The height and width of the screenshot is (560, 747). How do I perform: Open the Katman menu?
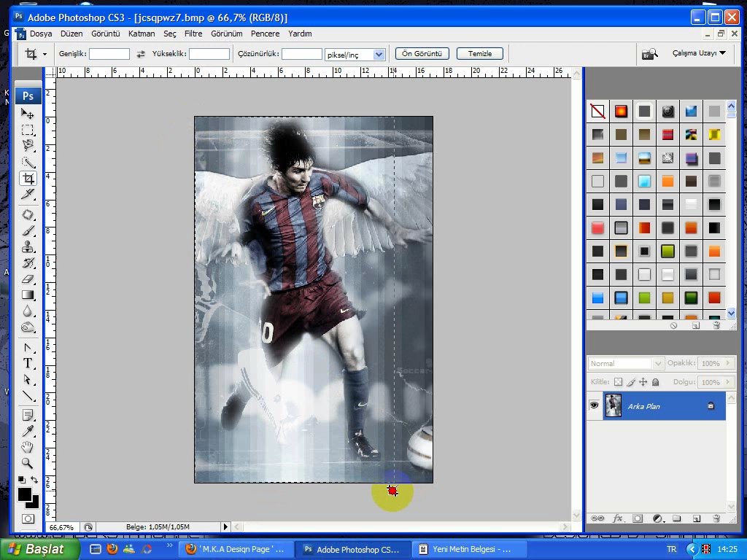coord(142,34)
